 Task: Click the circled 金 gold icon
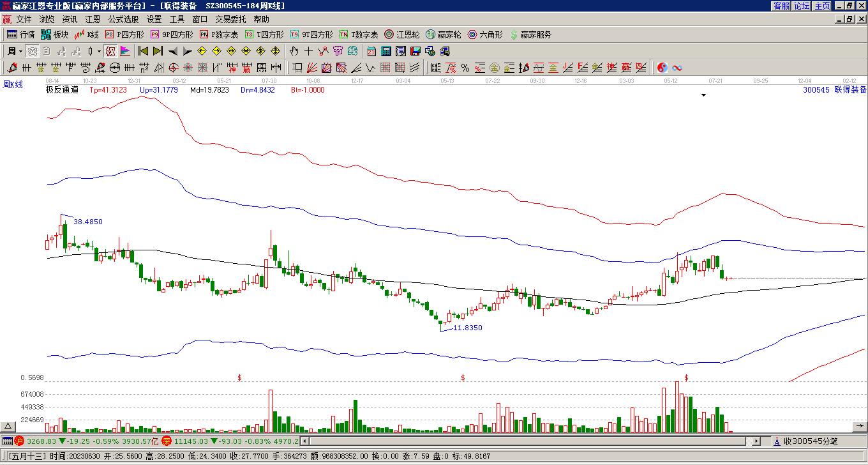click(495, 68)
